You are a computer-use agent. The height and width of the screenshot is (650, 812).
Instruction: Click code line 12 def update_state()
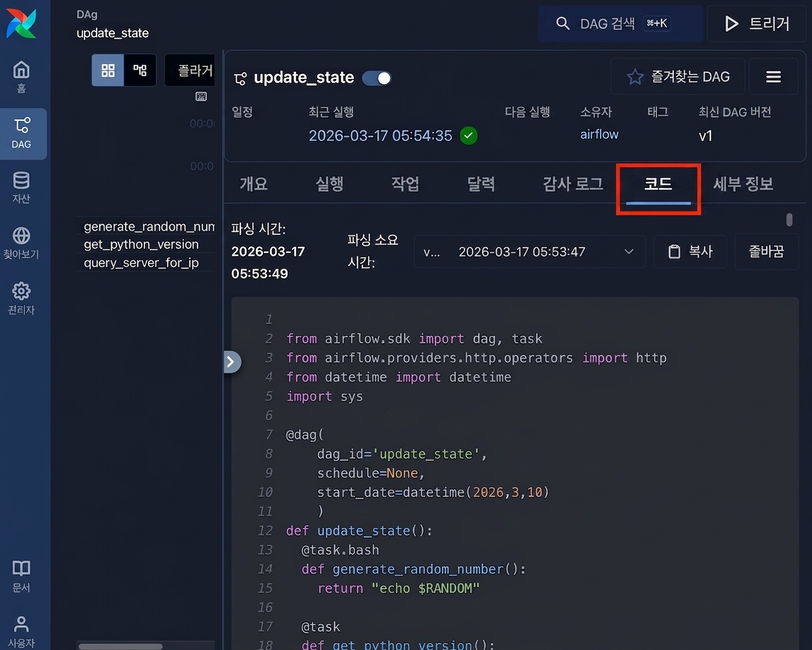pos(359,531)
